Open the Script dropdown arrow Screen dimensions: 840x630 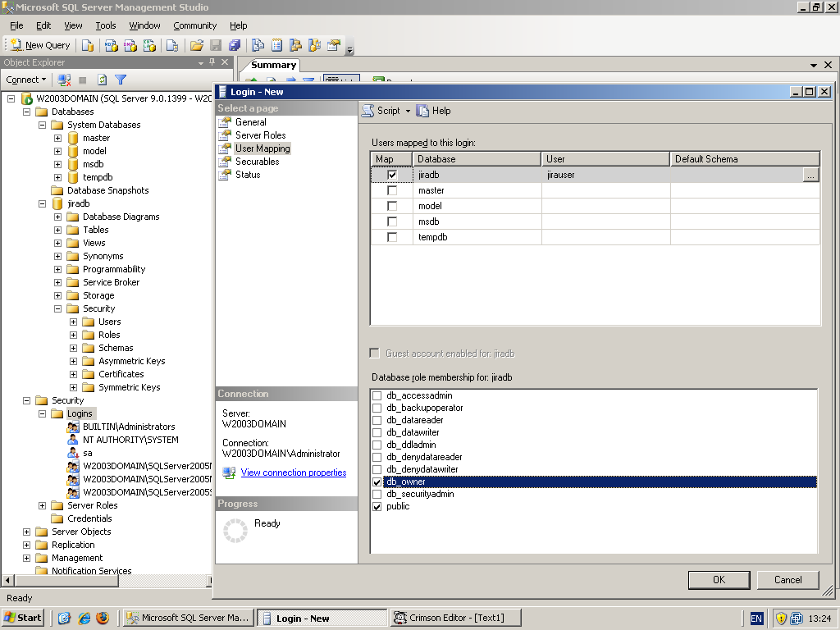(408, 111)
